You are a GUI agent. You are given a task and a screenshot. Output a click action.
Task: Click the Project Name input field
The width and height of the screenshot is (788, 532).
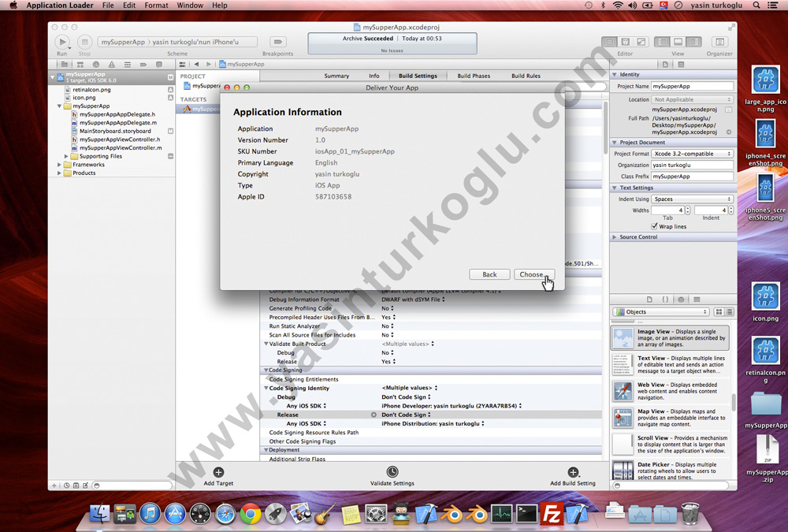692,86
